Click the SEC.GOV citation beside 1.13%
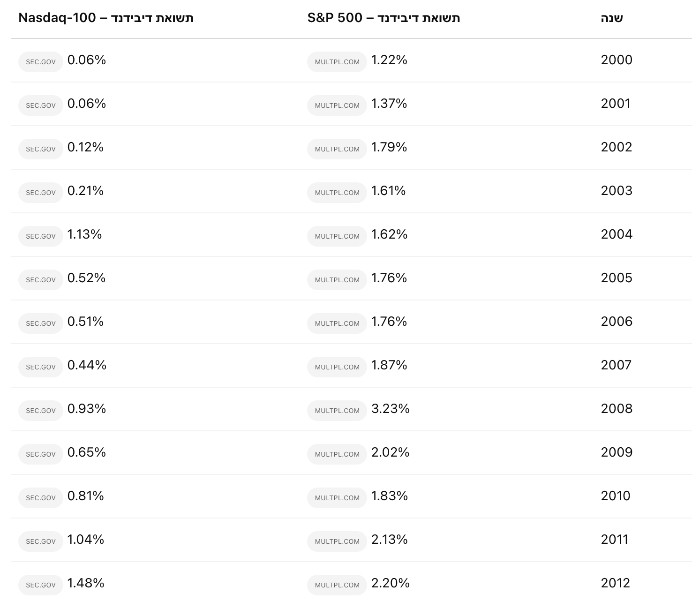Image resolution: width=692 pixels, height=616 pixels. tap(41, 236)
